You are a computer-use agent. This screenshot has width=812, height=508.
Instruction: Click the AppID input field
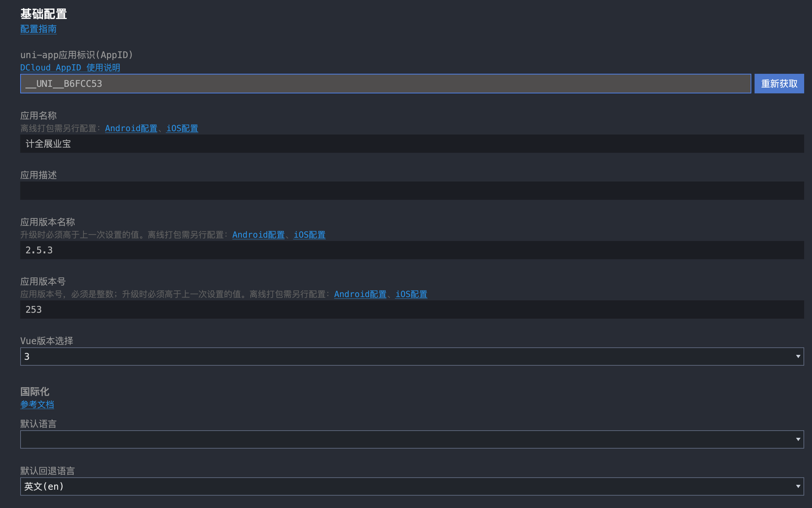point(385,84)
